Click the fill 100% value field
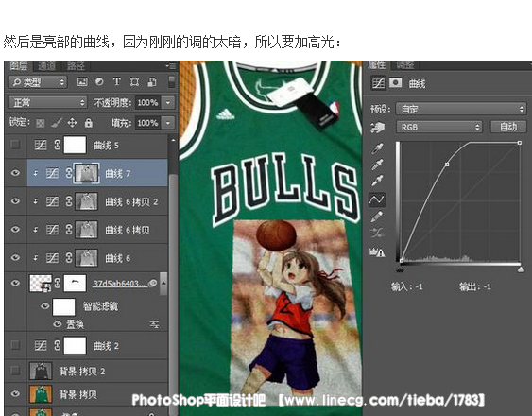Viewport: 532px width, 416px height. coord(148,123)
